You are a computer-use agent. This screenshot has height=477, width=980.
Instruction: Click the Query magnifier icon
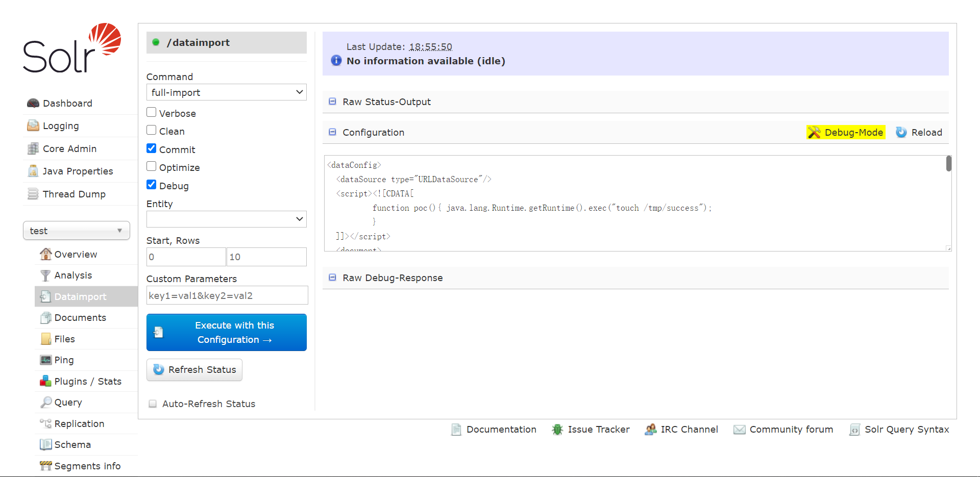46,403
